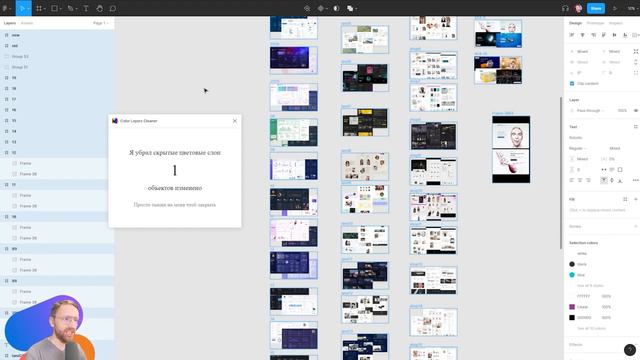Image resolution: width=640 pixels, height=360 pixels.
Task: Open the boolean operations icon
Action: [350, 8]
